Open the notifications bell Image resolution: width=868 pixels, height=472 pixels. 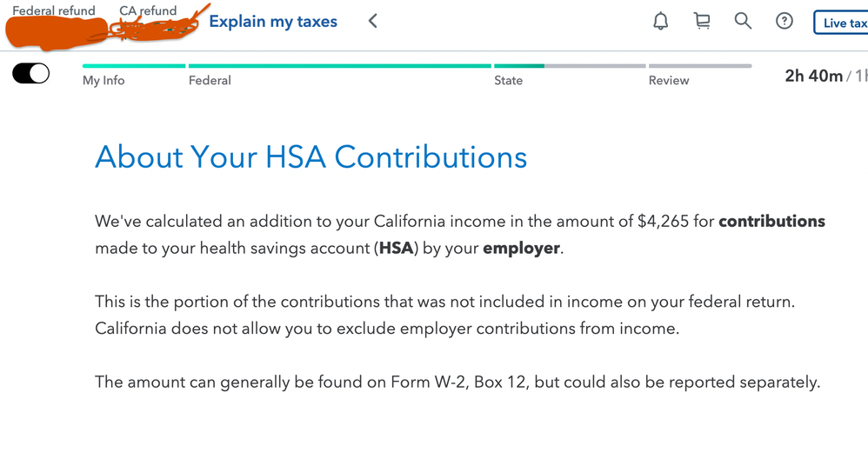point(660,22)
